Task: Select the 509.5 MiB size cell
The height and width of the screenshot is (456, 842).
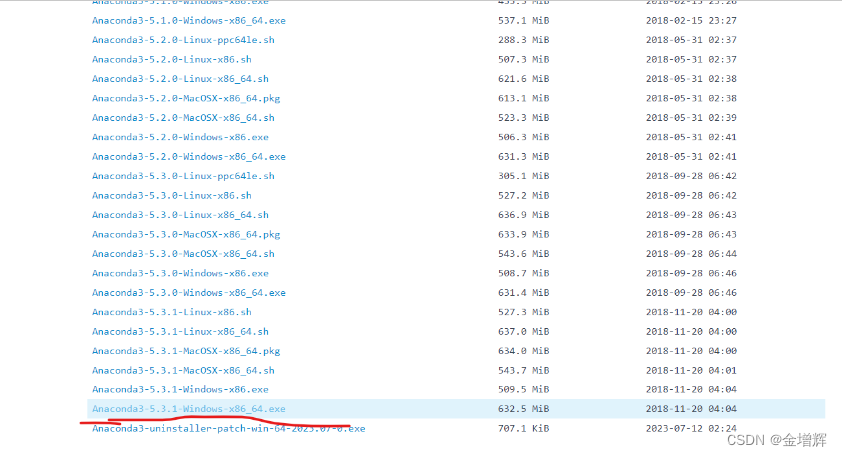Action: pos(524,389)
